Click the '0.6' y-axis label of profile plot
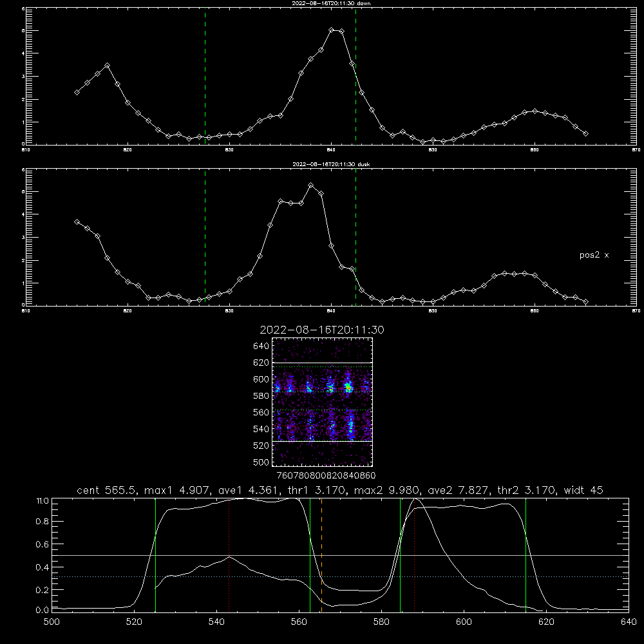Image resolution: width=644 pixels, height=644 pixels. pos(43,544)
